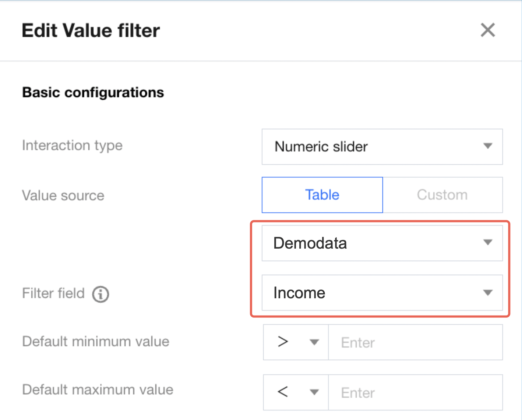Switch value source to Custom
522x420 pixels.
click(442, 195)
